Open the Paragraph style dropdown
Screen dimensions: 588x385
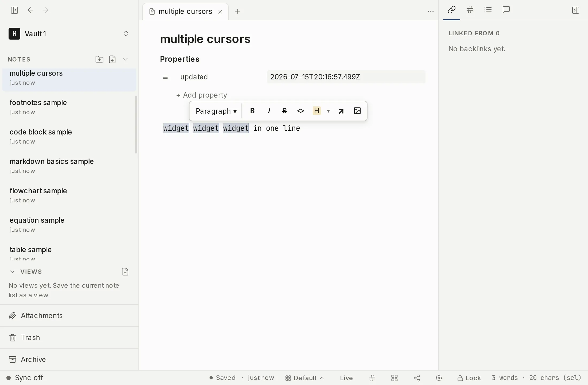[216, 111]
